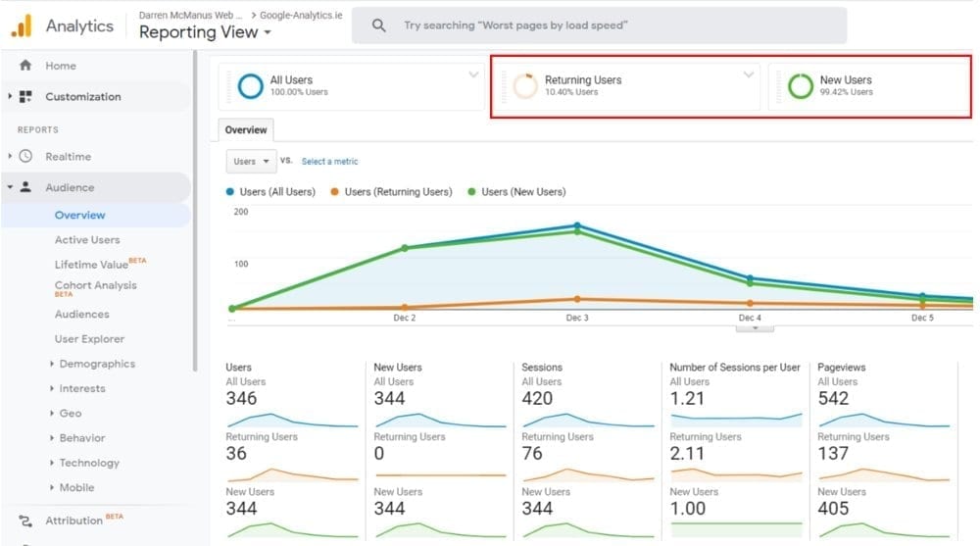Click the New Users green ring icon
Viewport: 980px width, 546px height.
click(801, 86)
